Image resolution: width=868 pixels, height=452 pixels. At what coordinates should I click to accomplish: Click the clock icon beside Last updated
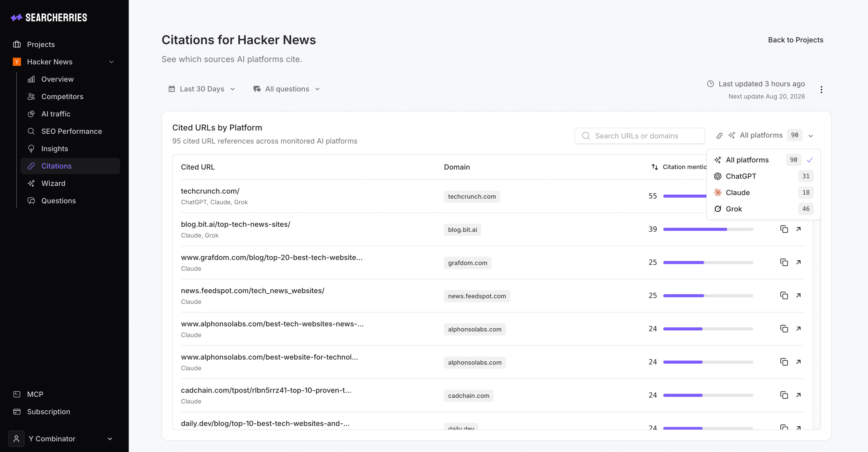(x=710, y=84)
